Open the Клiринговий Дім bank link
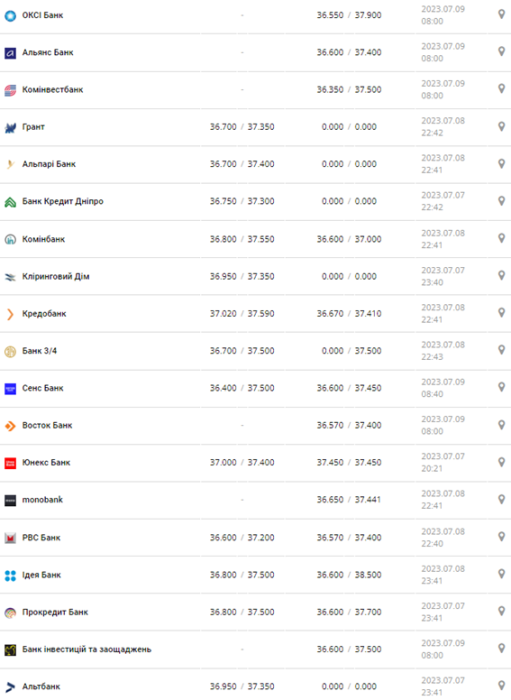 click(x=56, y=276)
